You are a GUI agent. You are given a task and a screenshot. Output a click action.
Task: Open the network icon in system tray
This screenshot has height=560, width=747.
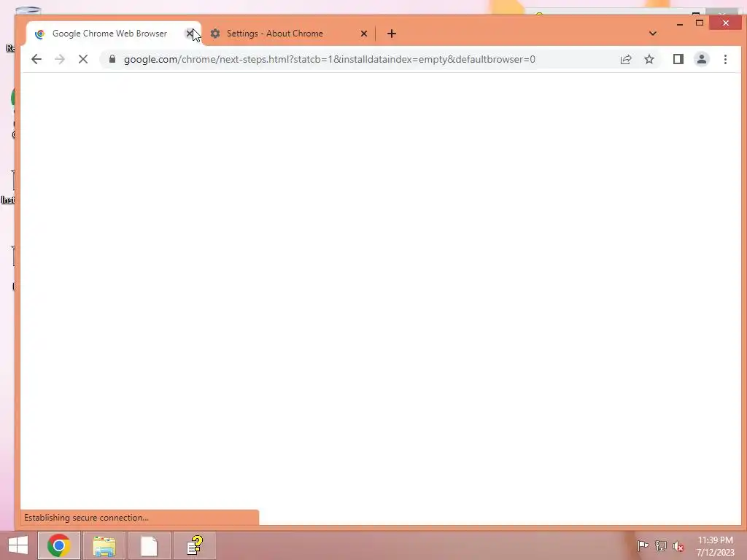(x=660, y=545)
